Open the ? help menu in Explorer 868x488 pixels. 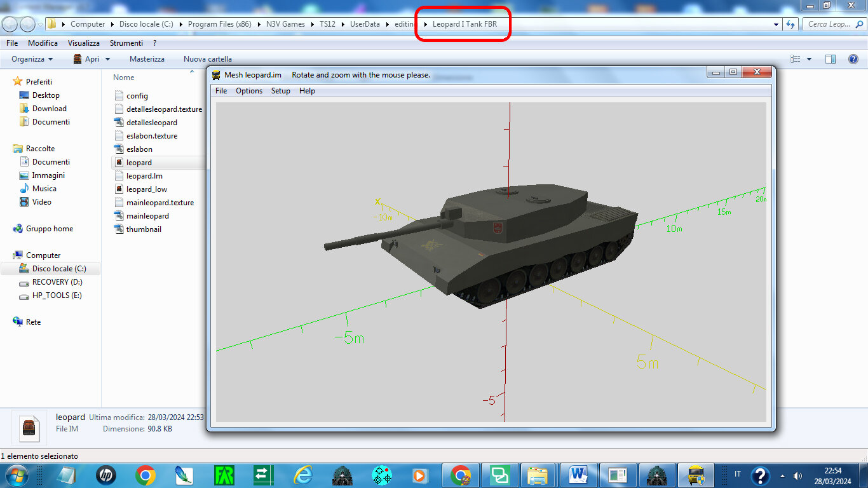(x=154, y=43)
